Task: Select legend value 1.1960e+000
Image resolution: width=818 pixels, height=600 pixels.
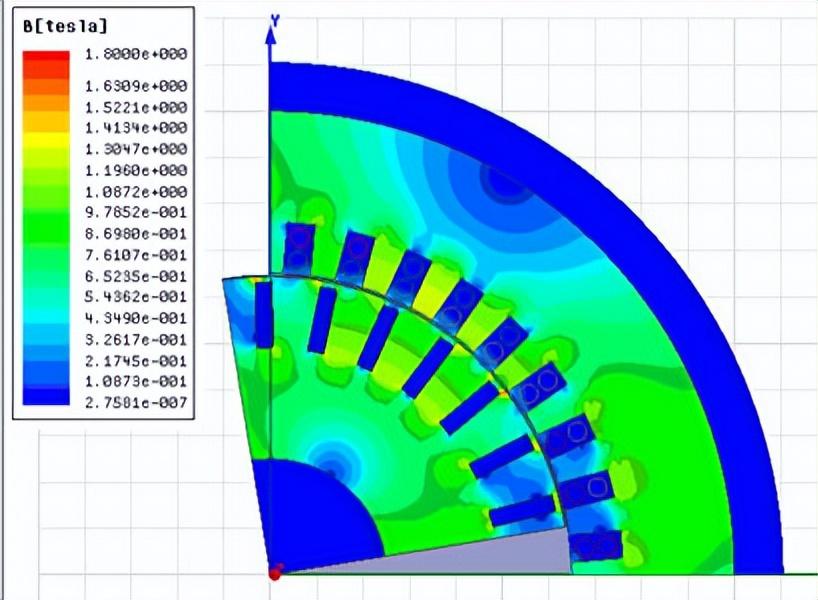Action: [136, 171]
